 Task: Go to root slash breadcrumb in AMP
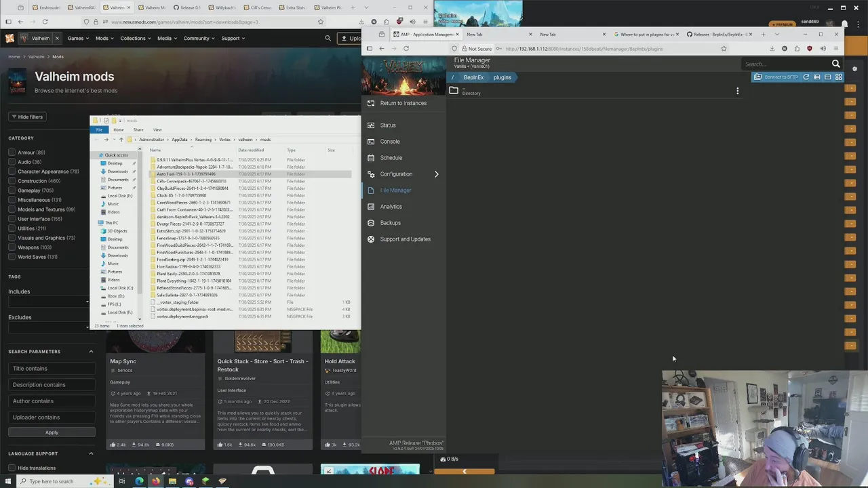click(x=452, y=77)
